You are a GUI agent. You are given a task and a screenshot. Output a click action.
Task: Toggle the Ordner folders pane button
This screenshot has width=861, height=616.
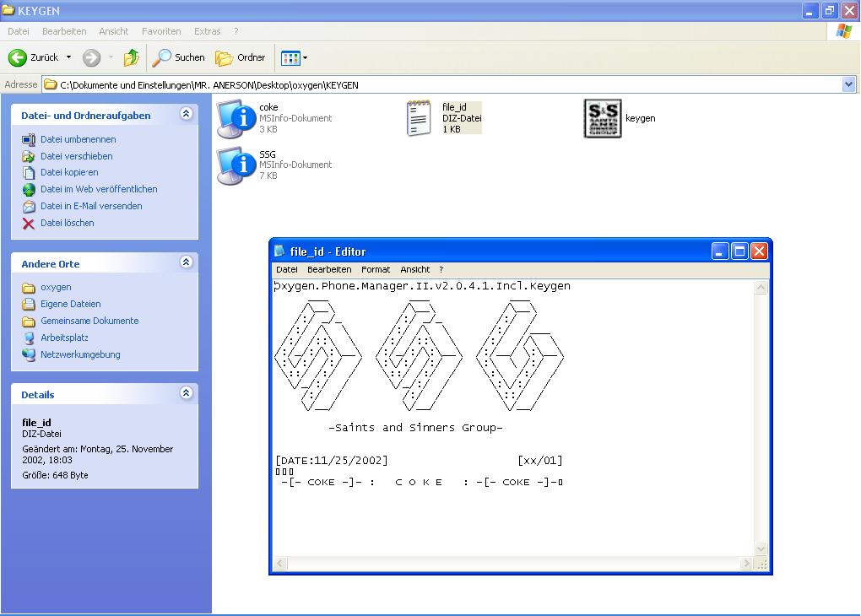click(241, 57)
